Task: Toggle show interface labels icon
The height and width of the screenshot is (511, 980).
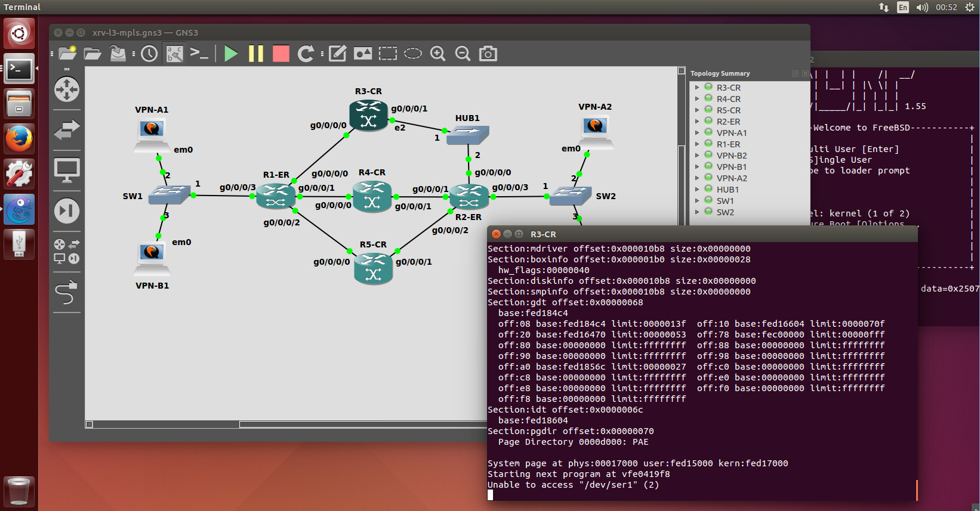Action: tap(175, 54)
